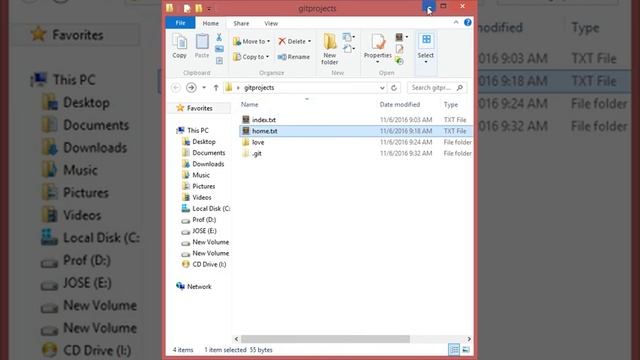Click the Paste shortcut icon

(219, 61)
